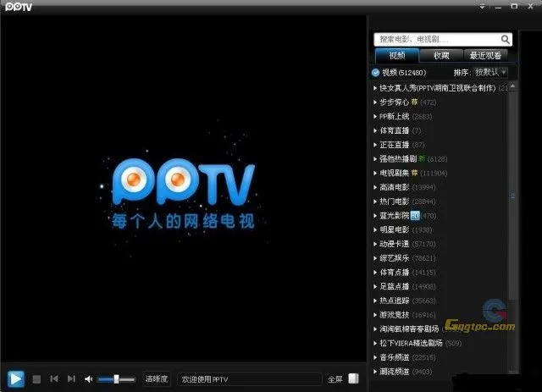The height and width of the screenshot is (392, 542).
Task: Maximize the PPTV window
Action: click(514, 6)
